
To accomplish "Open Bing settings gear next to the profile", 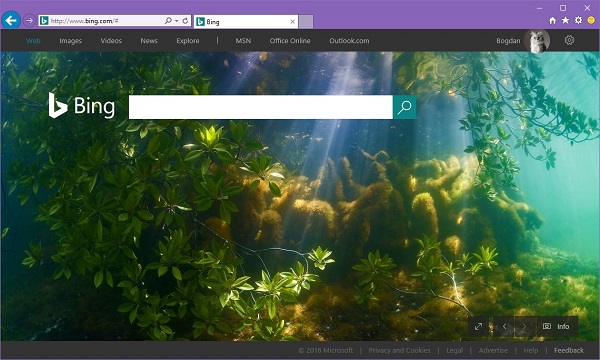I will (569, 40).
